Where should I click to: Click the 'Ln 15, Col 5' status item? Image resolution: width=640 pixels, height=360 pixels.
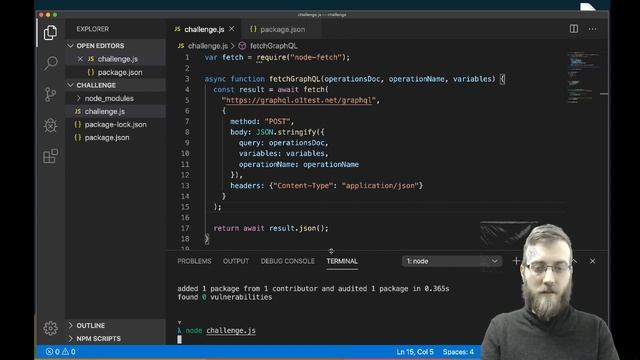click(x=415, y=352)
